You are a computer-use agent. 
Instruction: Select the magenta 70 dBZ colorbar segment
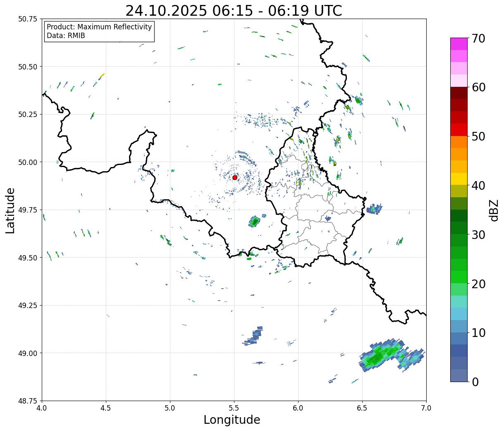point(459,44)
